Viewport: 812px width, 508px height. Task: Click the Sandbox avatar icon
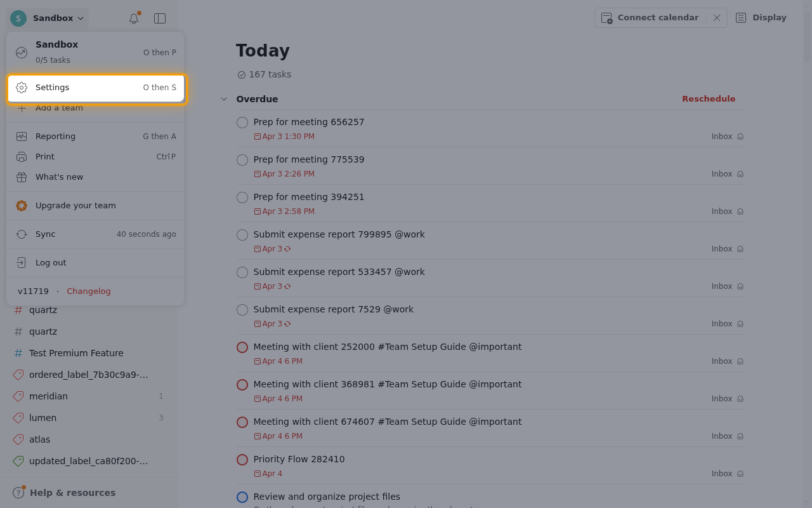tap(18, 18)
